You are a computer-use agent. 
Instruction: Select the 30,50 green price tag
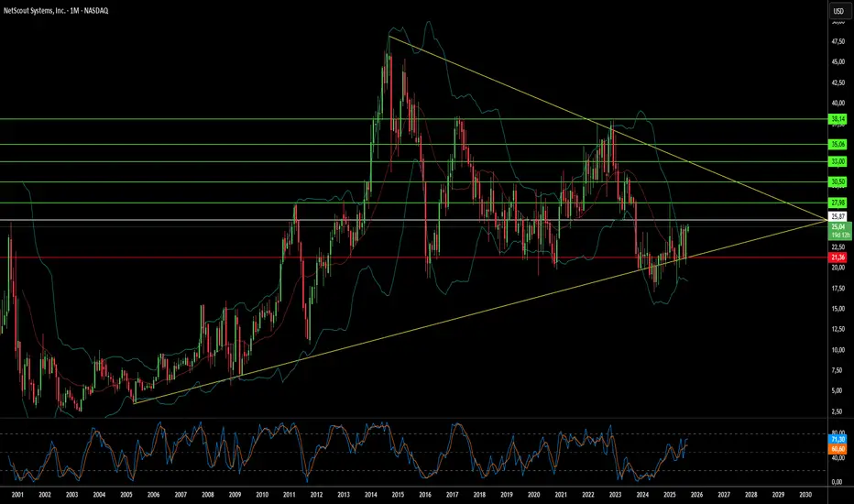(x=838, y=182)
